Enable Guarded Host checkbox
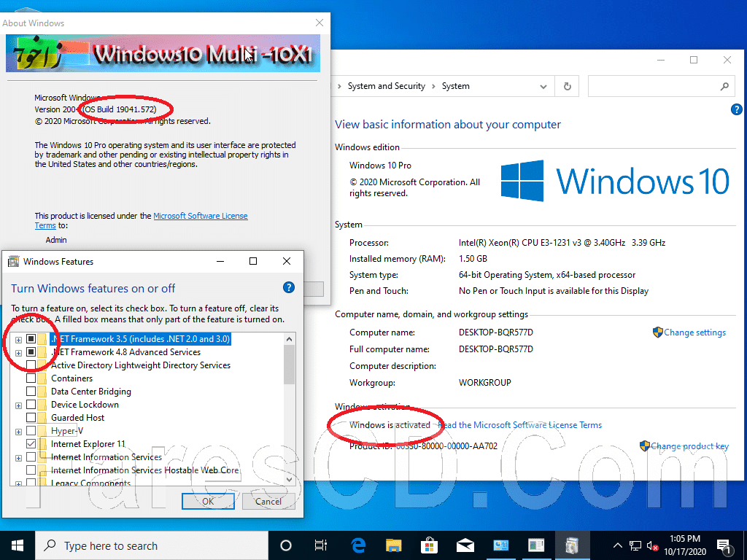Screen dimensions: 747x560 tap(31, 418)
